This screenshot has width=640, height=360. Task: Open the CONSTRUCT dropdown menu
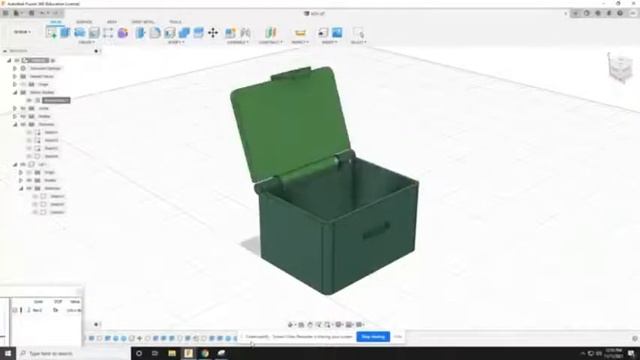270,42
